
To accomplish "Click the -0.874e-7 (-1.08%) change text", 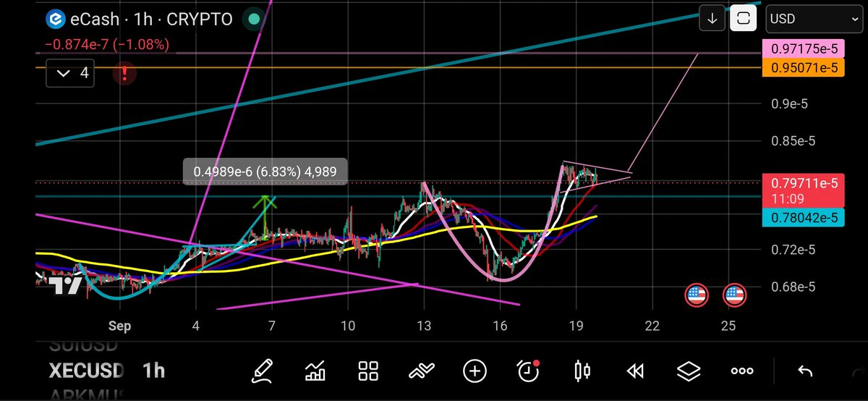I will tap(107, 45).
